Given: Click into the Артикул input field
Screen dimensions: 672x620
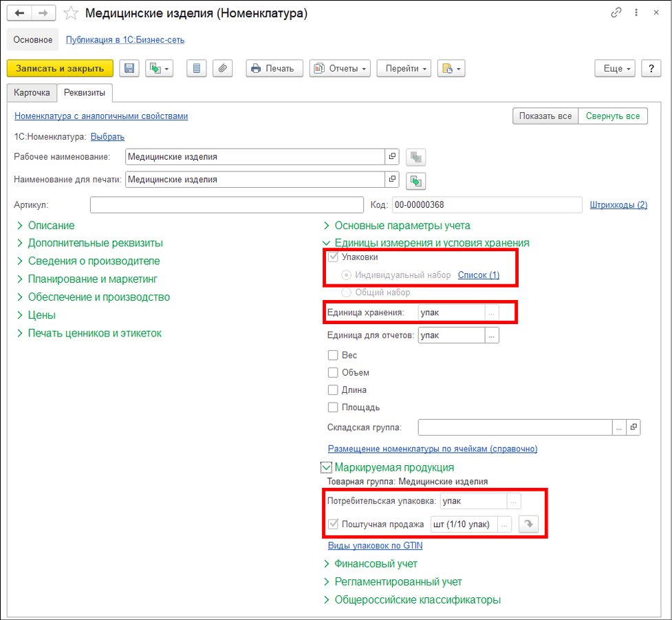Looking at the screenshot, I should pos(226,205).
